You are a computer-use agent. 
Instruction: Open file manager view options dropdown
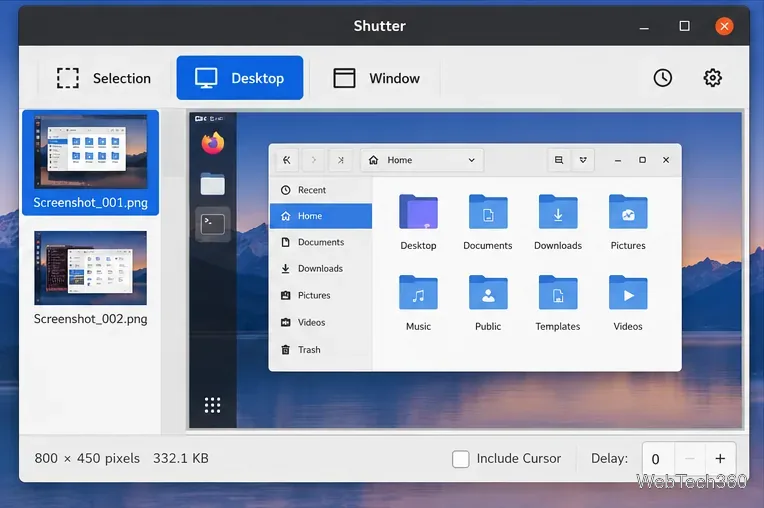pos(583,160)
